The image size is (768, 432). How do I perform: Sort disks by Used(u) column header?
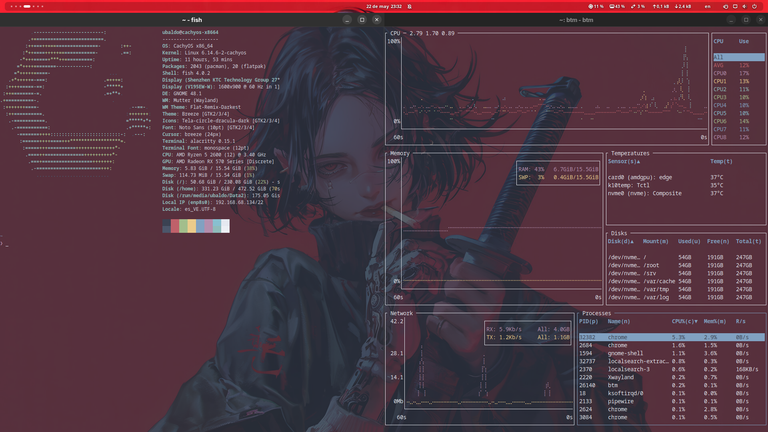(x=689, y=241)
